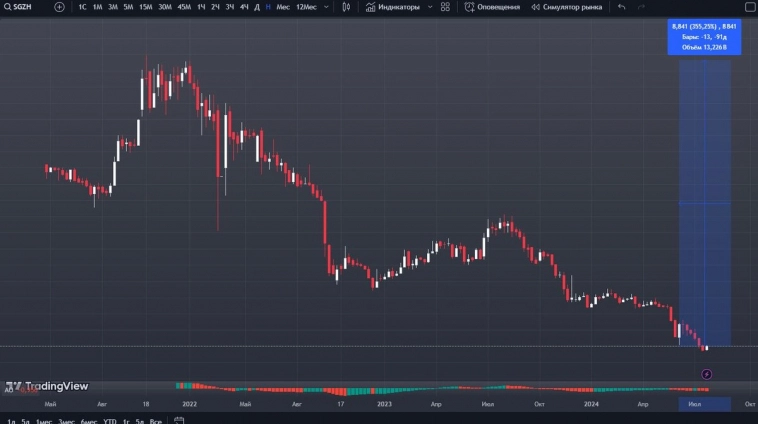Viewport: 758px width, 424px height.
Task: Select the 3М timeframe
Action: point(113,7)
